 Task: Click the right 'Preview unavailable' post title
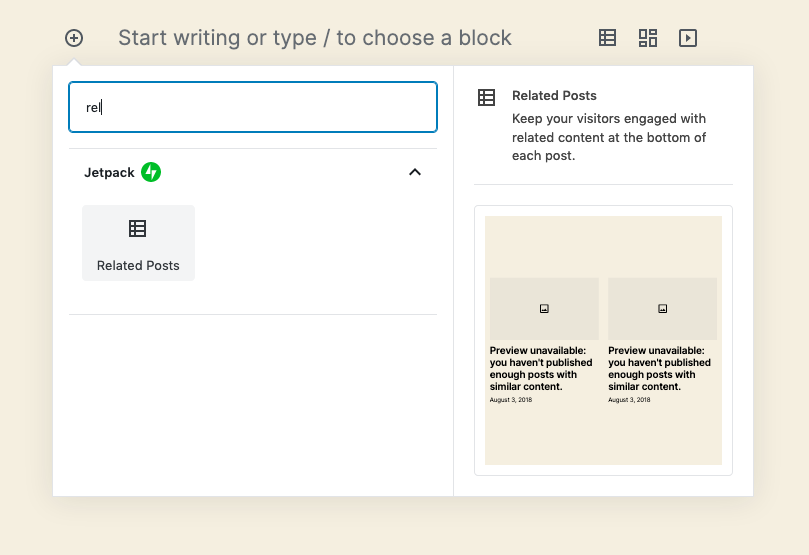pyautogui.click(x=659, y=368)
